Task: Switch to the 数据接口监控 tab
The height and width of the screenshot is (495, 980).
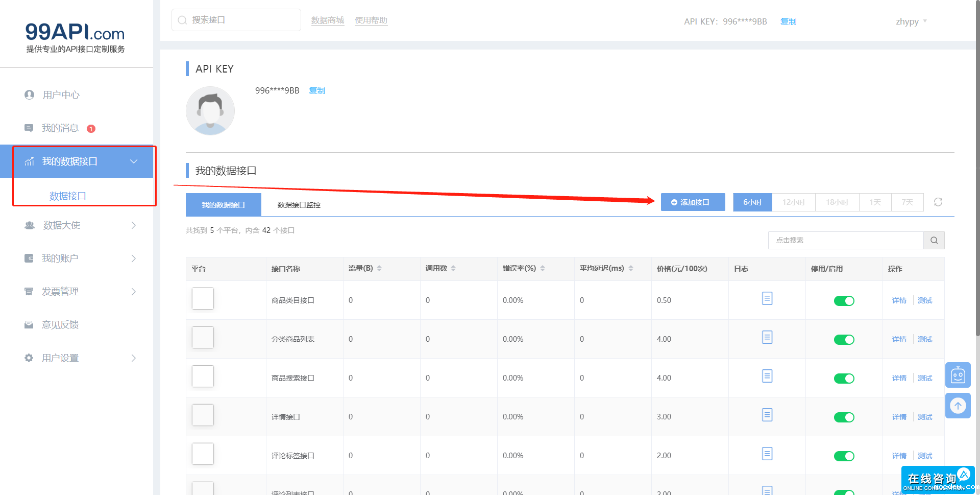Action: (299, 205)
